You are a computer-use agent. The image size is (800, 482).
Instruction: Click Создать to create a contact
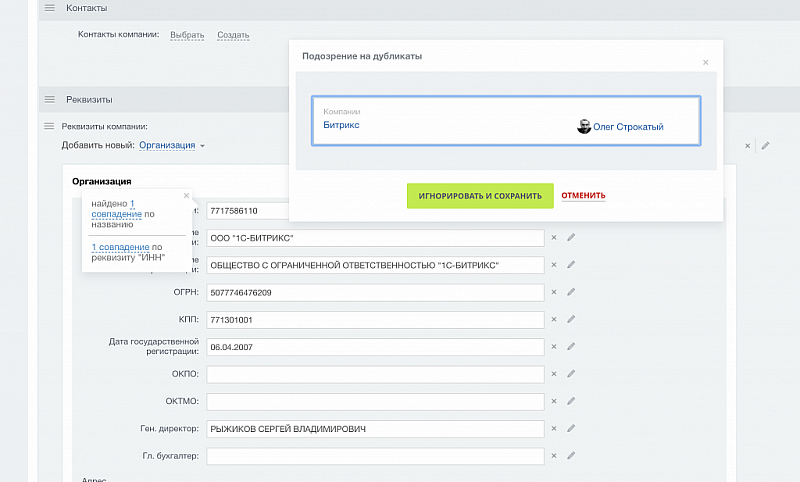point(233,35)
